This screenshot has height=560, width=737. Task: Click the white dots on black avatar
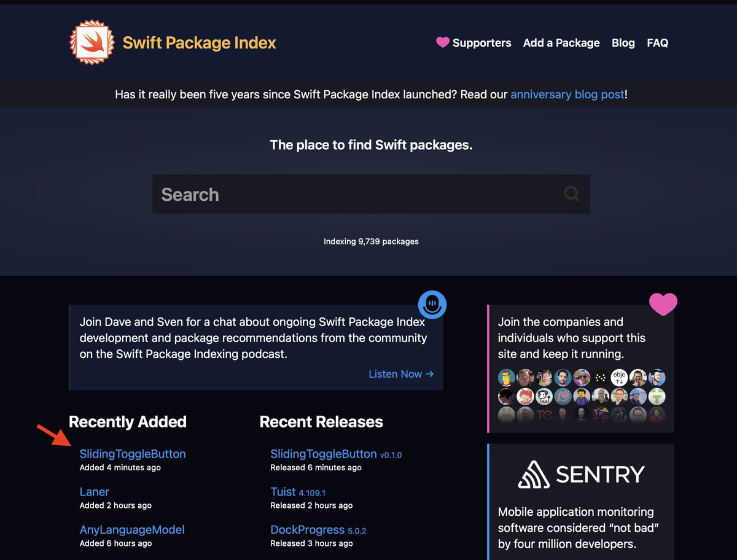(x=601, y=378)
